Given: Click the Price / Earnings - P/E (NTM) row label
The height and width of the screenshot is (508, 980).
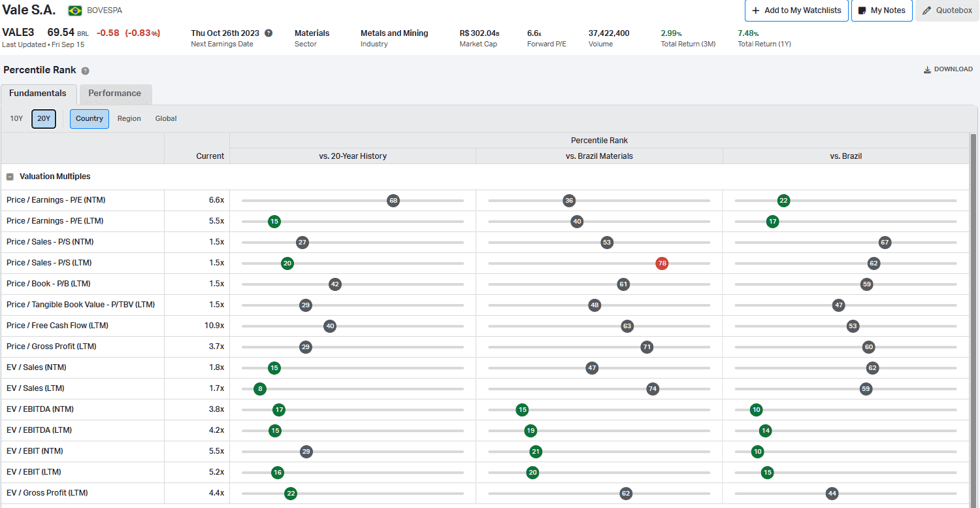Looking at the screenshot, I should click(55, 200).
